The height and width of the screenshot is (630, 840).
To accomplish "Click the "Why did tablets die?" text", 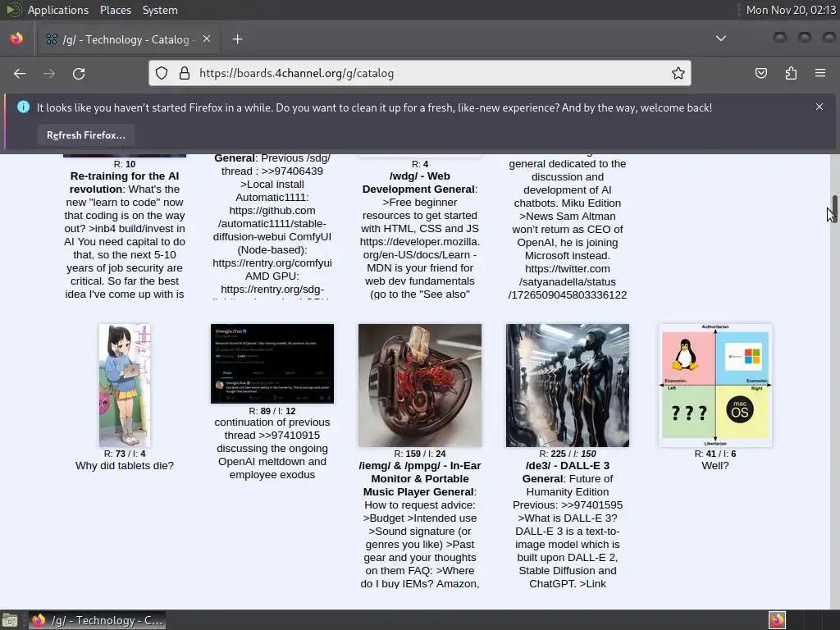I will click(x=125, y=466).
